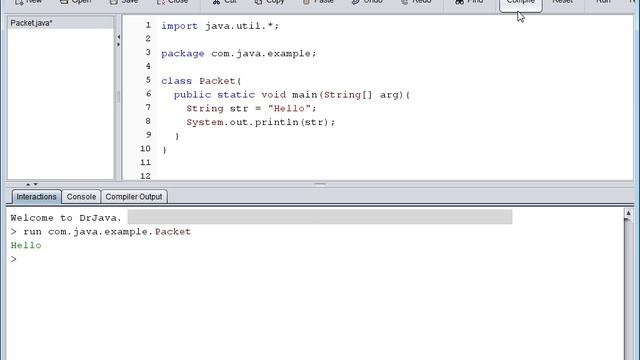The width and height of the screenshot is (640, 360).
Task: Click the green 'Hello' output text
Action: coord(26,245)
